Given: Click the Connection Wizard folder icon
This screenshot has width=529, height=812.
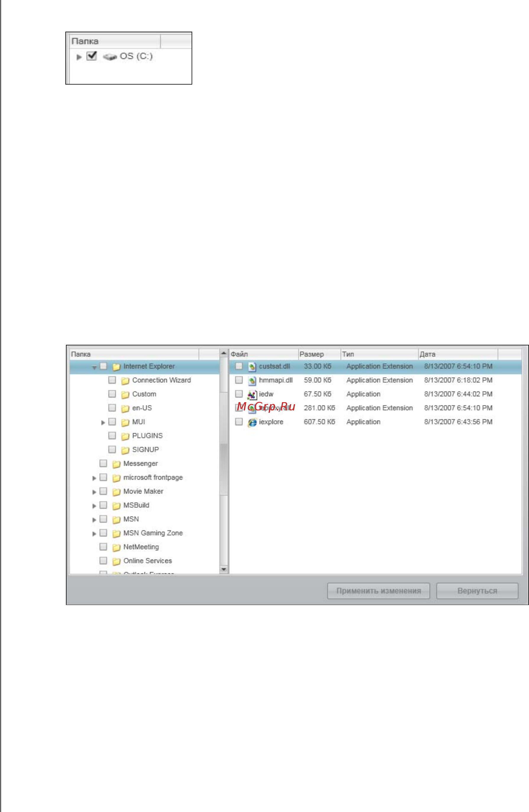Looking at the screenshot, I should [125, 381].
